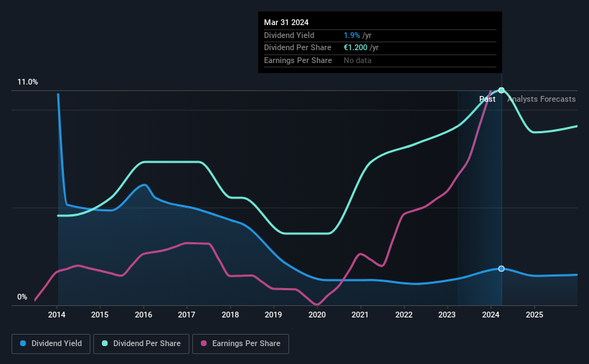Click the 2024 x-axis label
The image size is (589, 364).
click(x=491, y=315)
